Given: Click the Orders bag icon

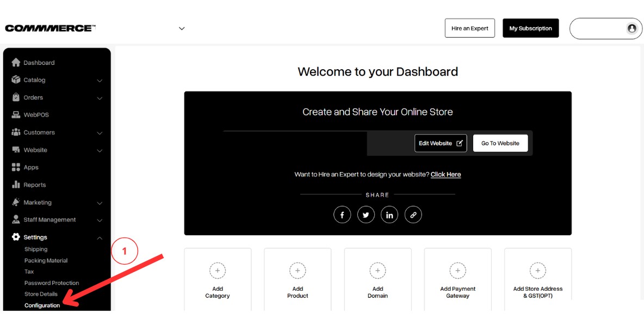Looking at the screenshot, I should (x=16, y=97).
